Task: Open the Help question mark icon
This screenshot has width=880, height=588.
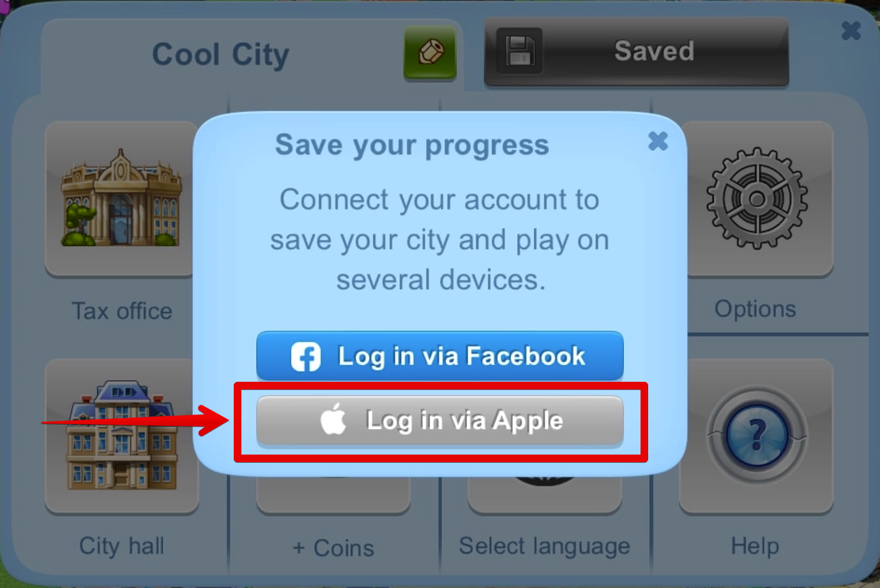Action: [757, 436]
